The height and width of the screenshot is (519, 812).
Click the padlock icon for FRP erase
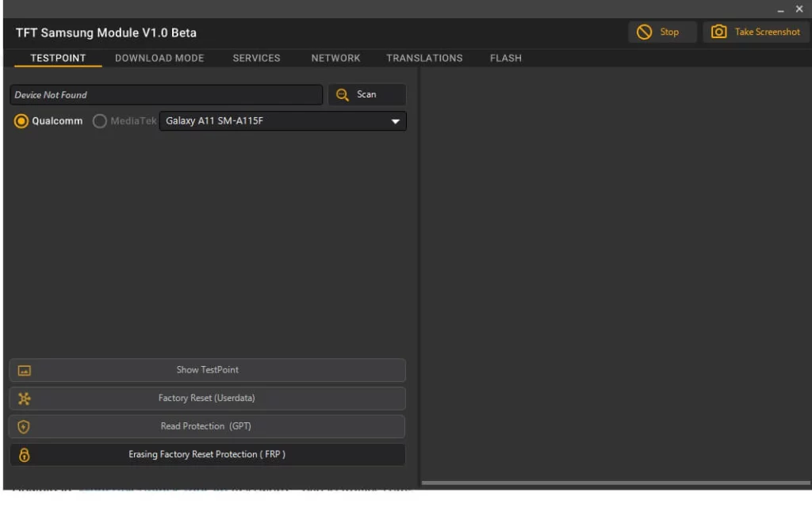[x=25, y=455]
